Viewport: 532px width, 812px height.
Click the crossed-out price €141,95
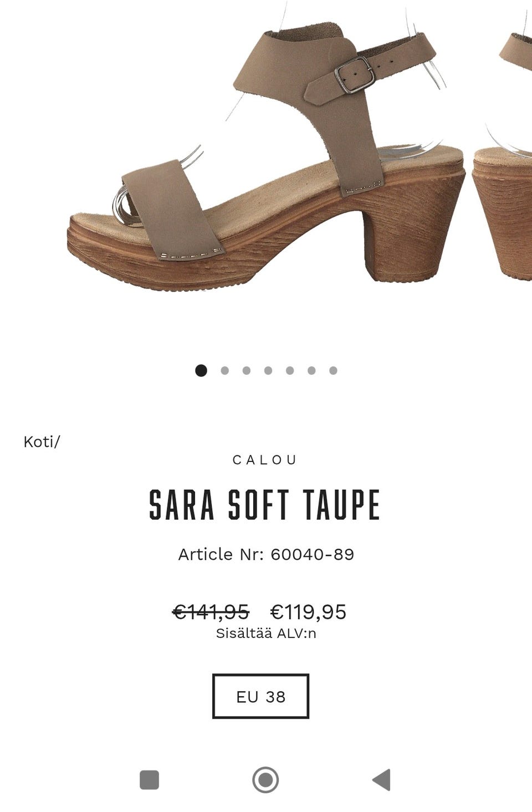pos(211,612)
